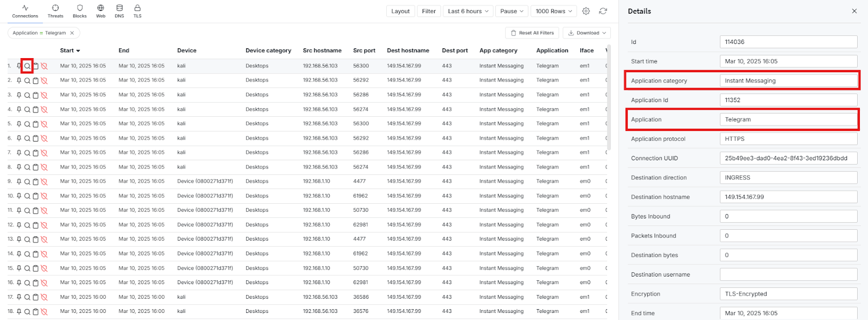
Task: Click source port 36586 in row 17
Action: pos(361,297)
